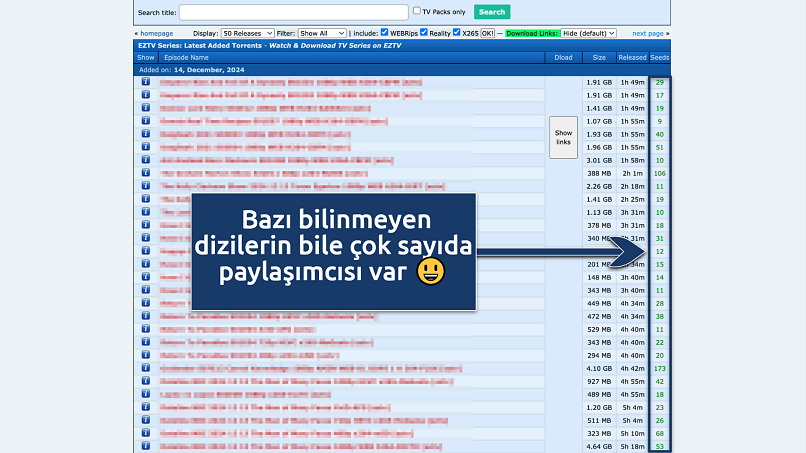Open info icon on the 3.01 GB row
This screenshot has width=806, height=453.
click(145, 160)
